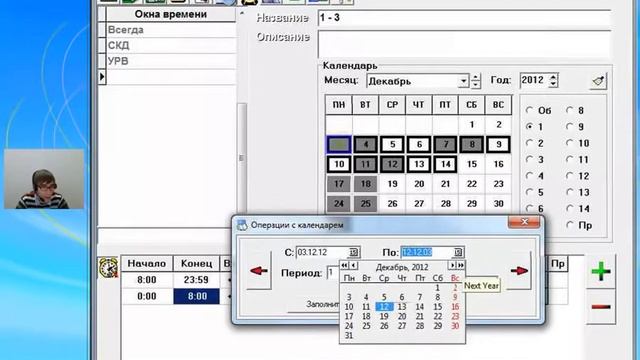This screenshot has width=640, height=360.
Task: Click the По date field
Action: click(x=427, y=252)
